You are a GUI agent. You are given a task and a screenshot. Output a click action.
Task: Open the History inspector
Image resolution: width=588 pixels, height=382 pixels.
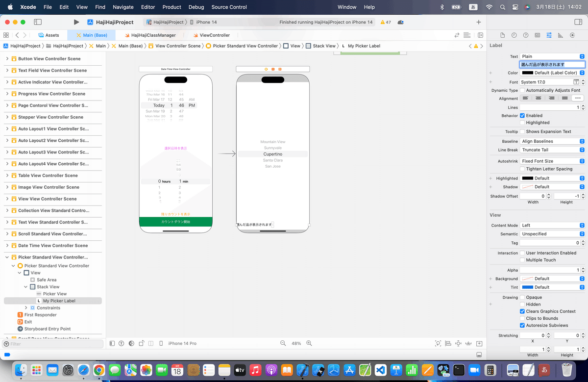pyautogui.click(x=514, y=35)
